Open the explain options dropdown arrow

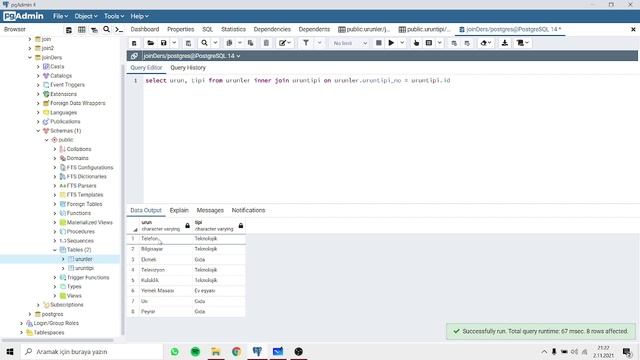coord(440,43)
